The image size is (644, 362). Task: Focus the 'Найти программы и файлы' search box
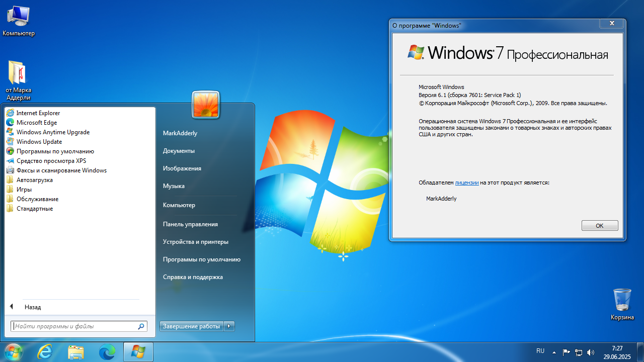79,326
